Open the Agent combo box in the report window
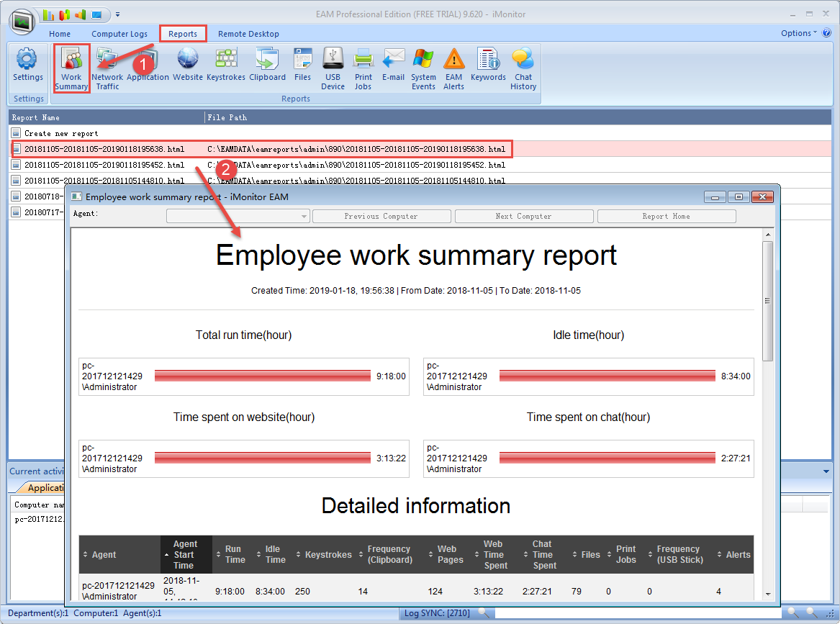Image resolution: width=840 pixels, height=624 pixels. point(238,217)
